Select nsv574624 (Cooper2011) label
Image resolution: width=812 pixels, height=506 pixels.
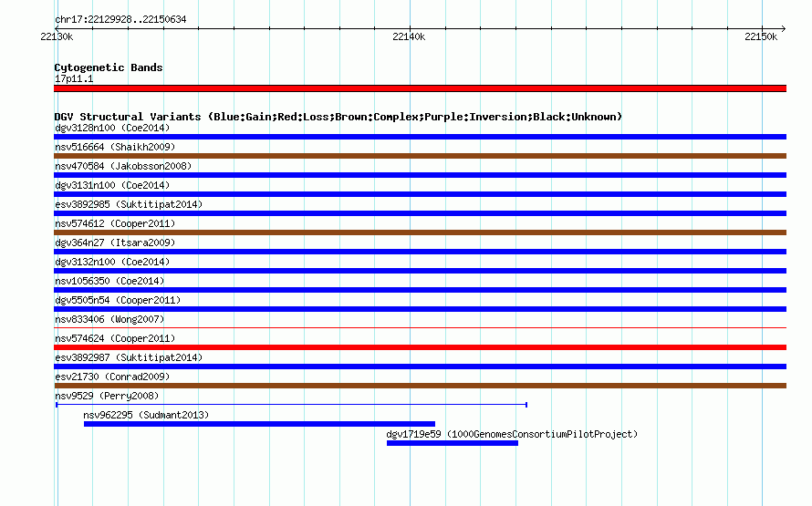(x=115, y=338)
